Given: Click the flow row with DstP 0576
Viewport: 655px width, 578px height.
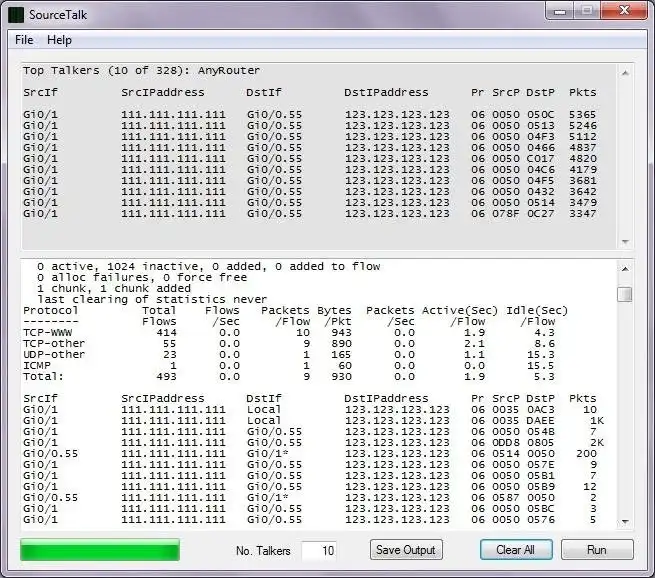Looking at the screenshot, I should [x=310, y=520].
